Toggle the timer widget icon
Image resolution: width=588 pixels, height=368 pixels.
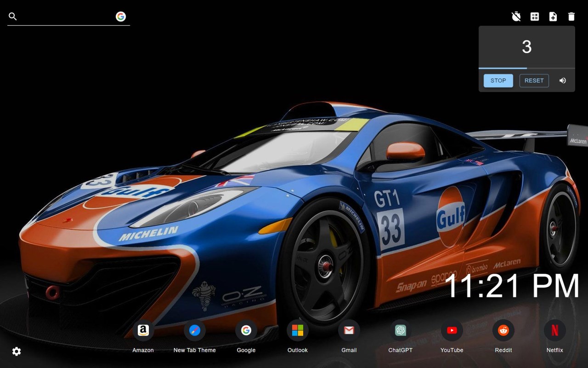(x=516, y=17)
